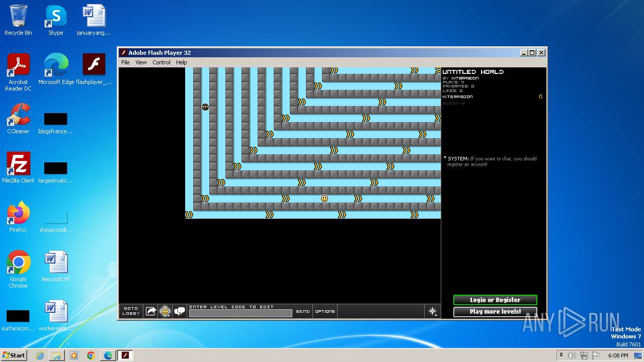This screenshot has height=362, width=644.
Task: Open Windows Start menu
Action: click(14, 355)
